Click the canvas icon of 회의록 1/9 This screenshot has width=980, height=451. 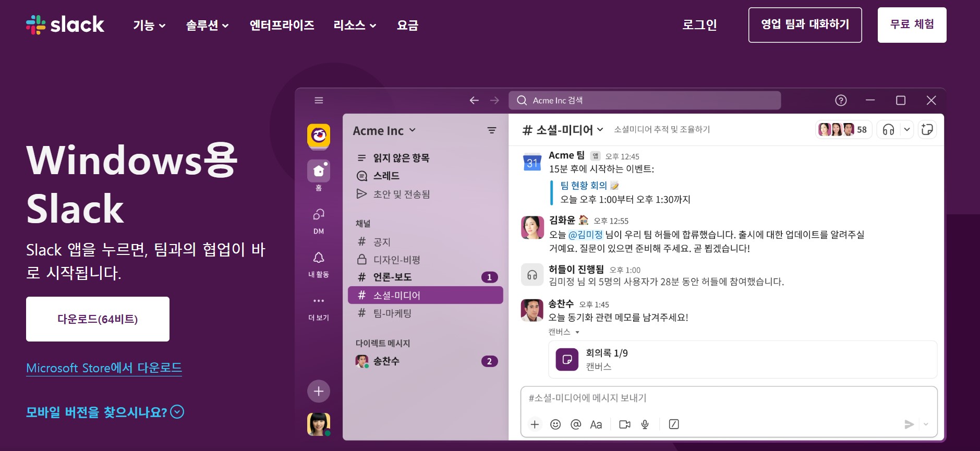pyautogui.click(x=567, y=359)
